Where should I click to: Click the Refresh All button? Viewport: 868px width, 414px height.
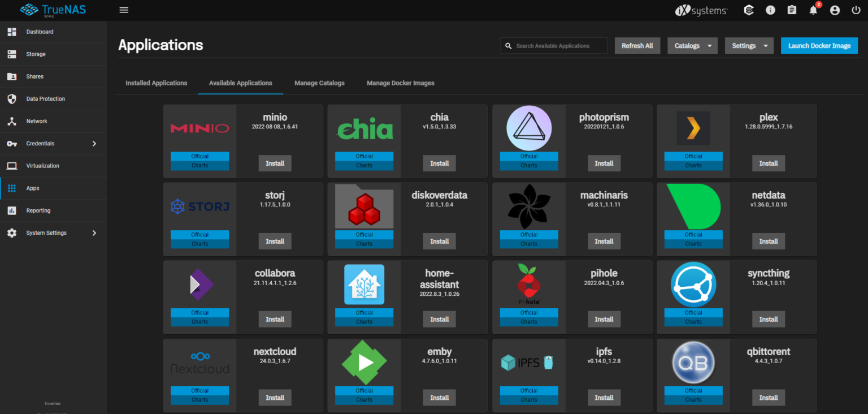(x=637, y=46)
